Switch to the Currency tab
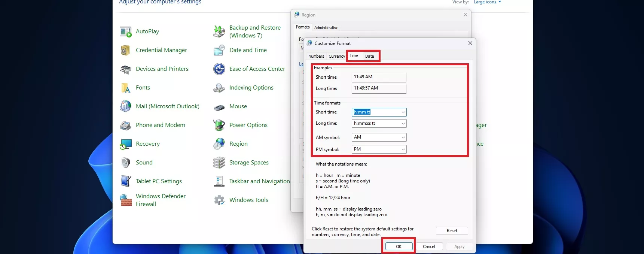Screen dimensions: 644x254 (x=337, y=56)
